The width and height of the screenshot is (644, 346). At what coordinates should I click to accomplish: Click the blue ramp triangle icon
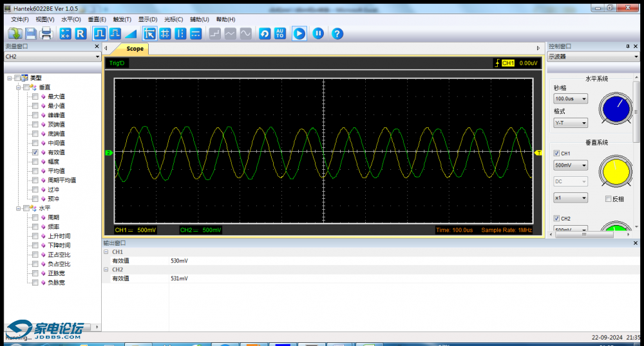coord(131,33)
